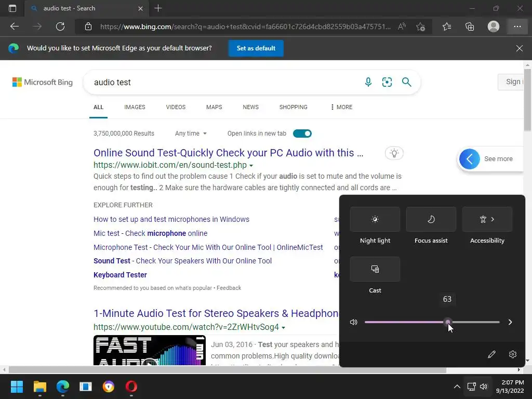Open Mic test - Check microphone online link
The height and width of the screenshot is (399, 532).
(150, 233)
